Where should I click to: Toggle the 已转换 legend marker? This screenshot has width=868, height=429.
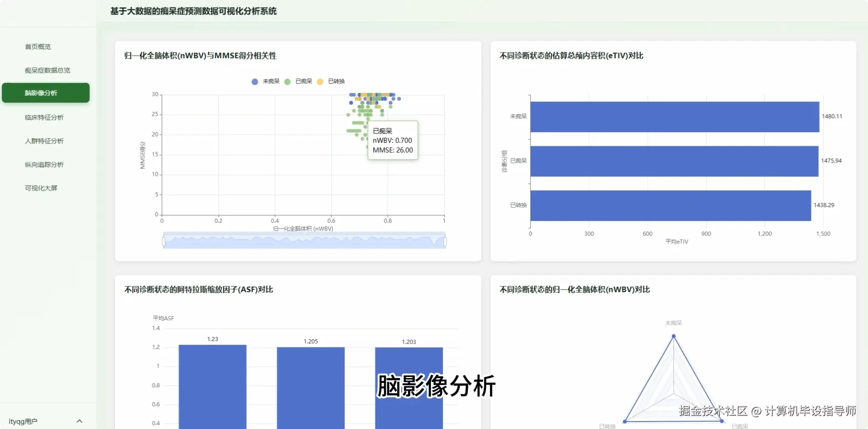320,81
